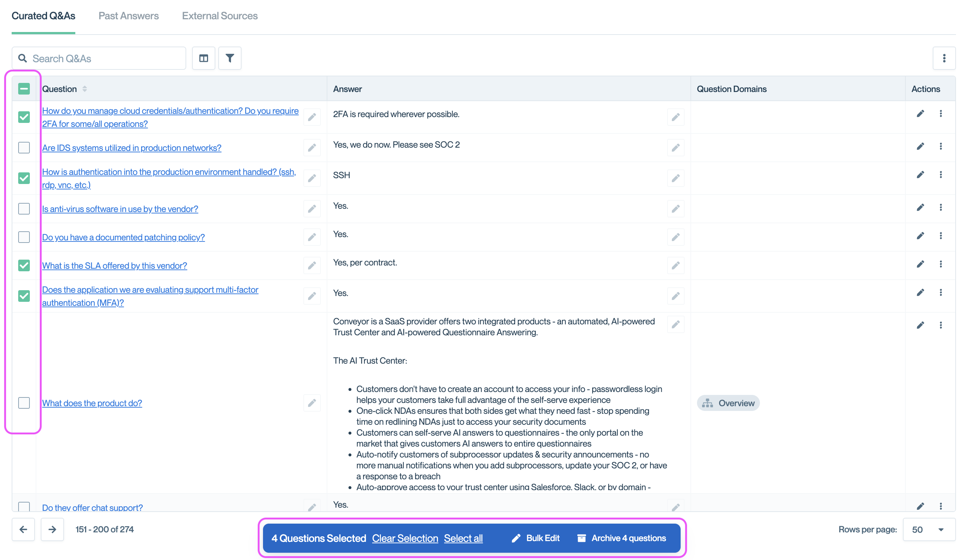Image resolution: width=964 pixels, height=560 pixels.
Task: Open the filter funnel icon
Action: tap(230, 58)
